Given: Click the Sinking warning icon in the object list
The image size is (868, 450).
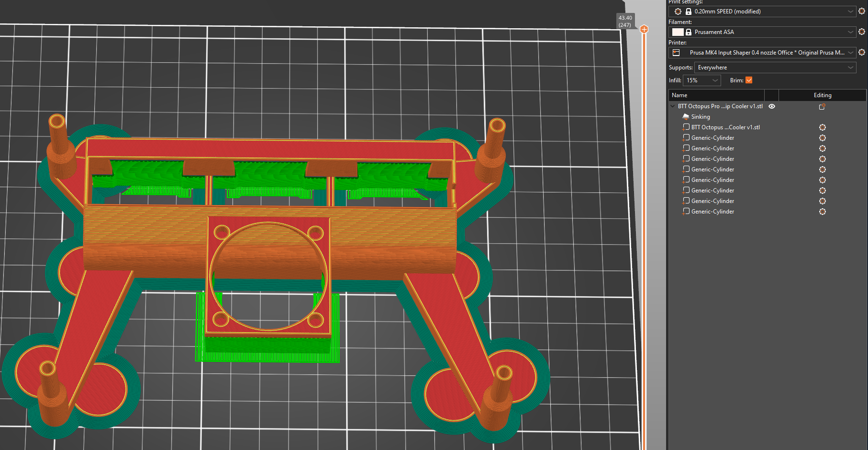Looking at the screenshot, I should [x=686, y=116].
